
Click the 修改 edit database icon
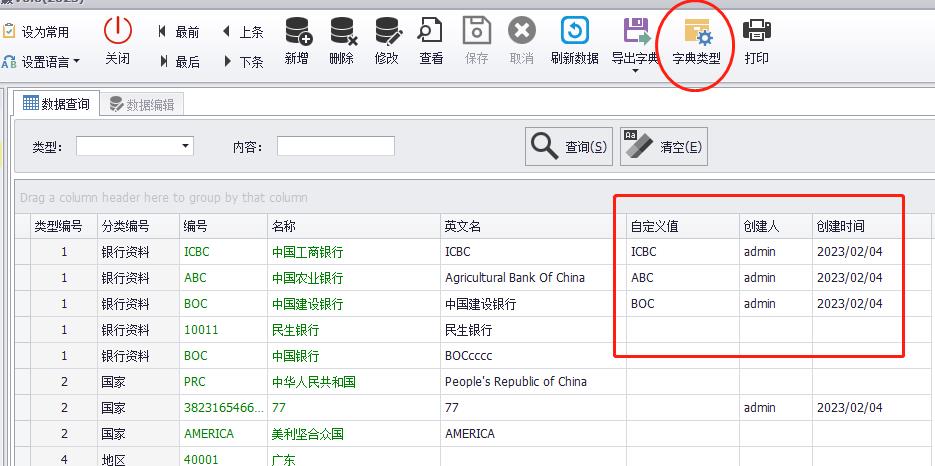click(x=386, y=31)
